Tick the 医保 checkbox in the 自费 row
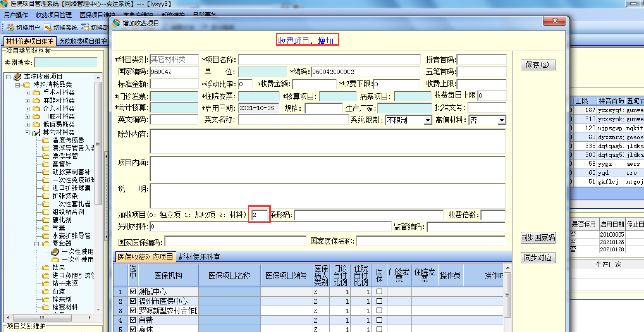 379,320
